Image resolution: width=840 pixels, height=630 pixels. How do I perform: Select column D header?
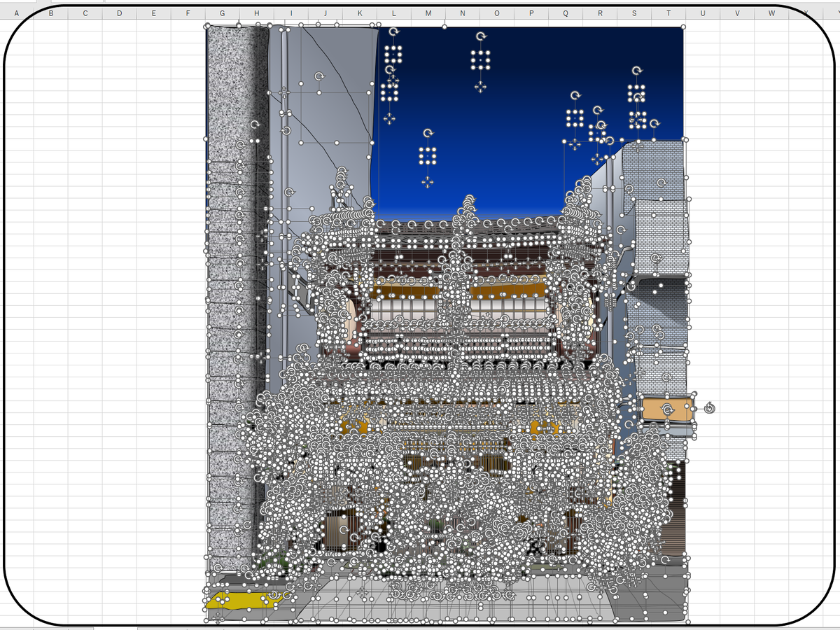(119, 13)
